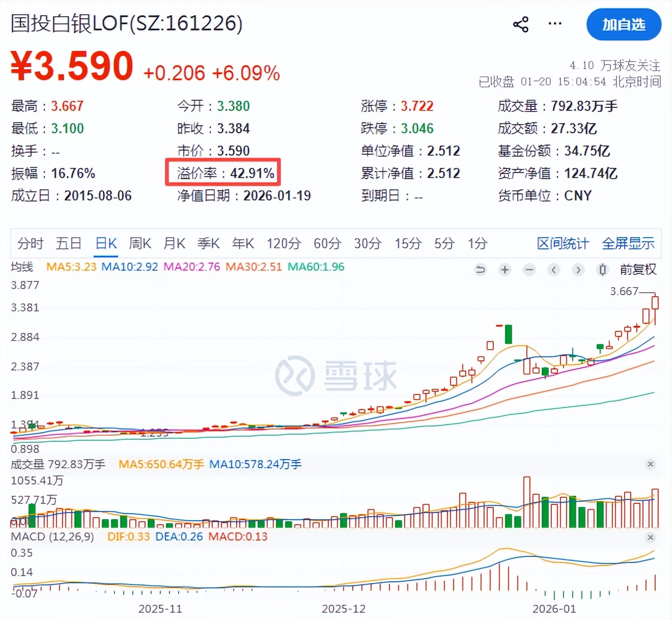672x620 pixels.
Task: Click the 单位净值 value 2.512
Action: pyautogui.click(x=443, y=151)
